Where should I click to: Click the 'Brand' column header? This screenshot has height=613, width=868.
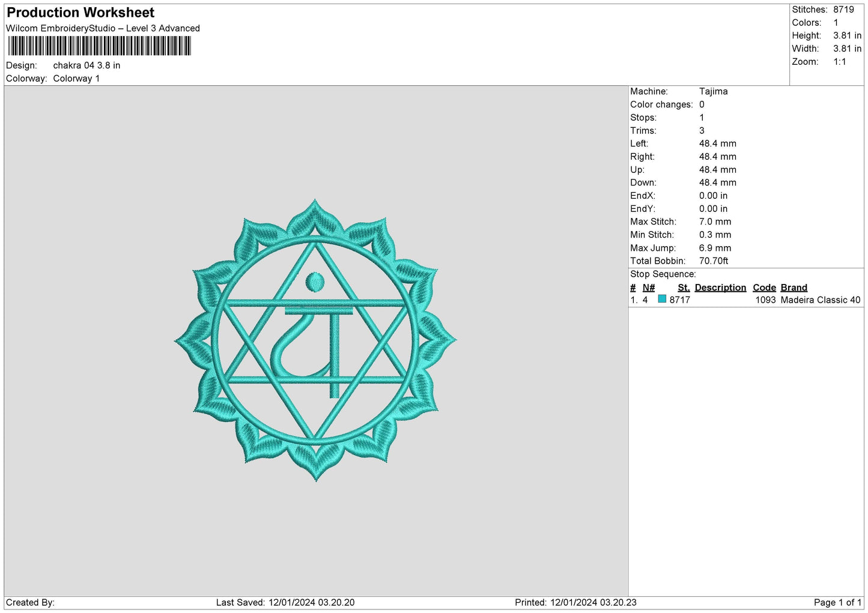click(x=794, y=288)
